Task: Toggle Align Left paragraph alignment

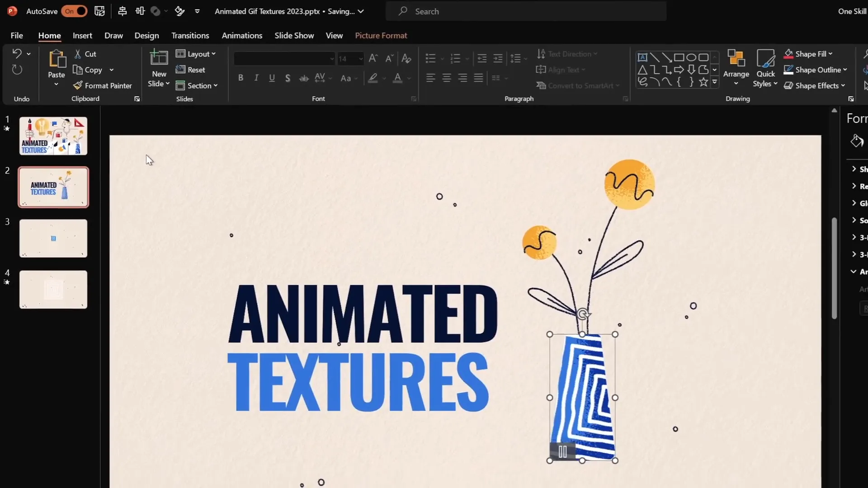Action: tap(430, 78)
